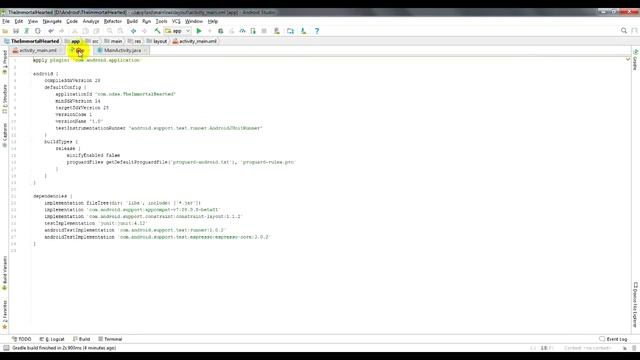Click the Stop toolbar icon
Viewport: 640px width, 360px height.
[264, 31]
